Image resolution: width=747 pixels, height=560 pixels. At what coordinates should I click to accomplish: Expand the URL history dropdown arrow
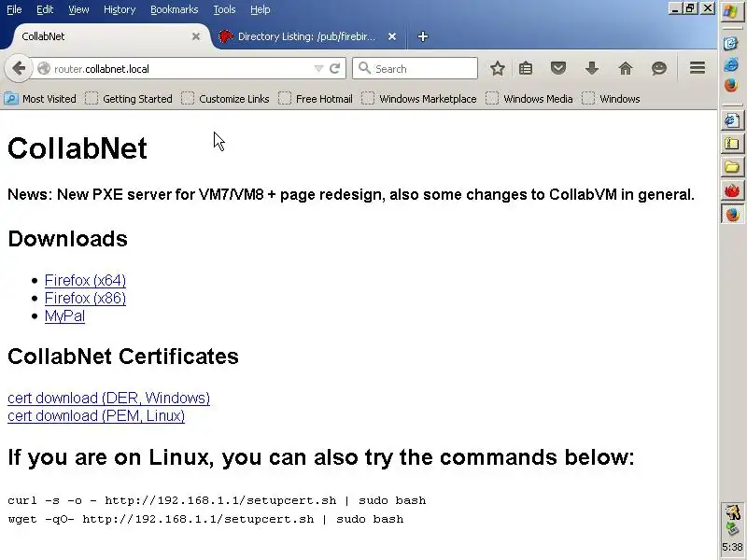(x=318, y=68)
